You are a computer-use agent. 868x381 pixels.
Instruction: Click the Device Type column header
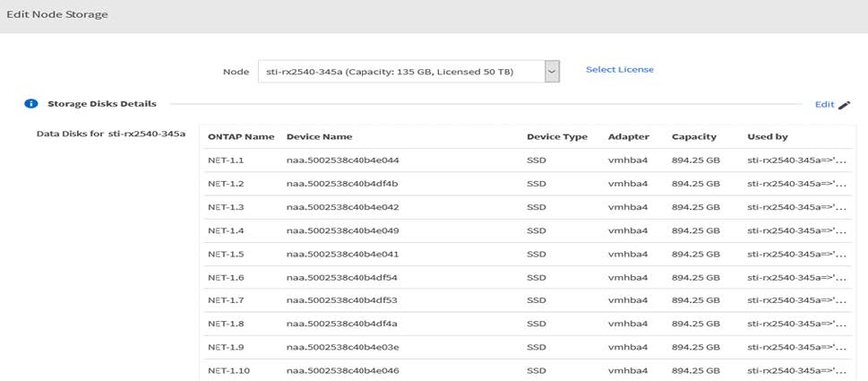(x=556, y=136)
